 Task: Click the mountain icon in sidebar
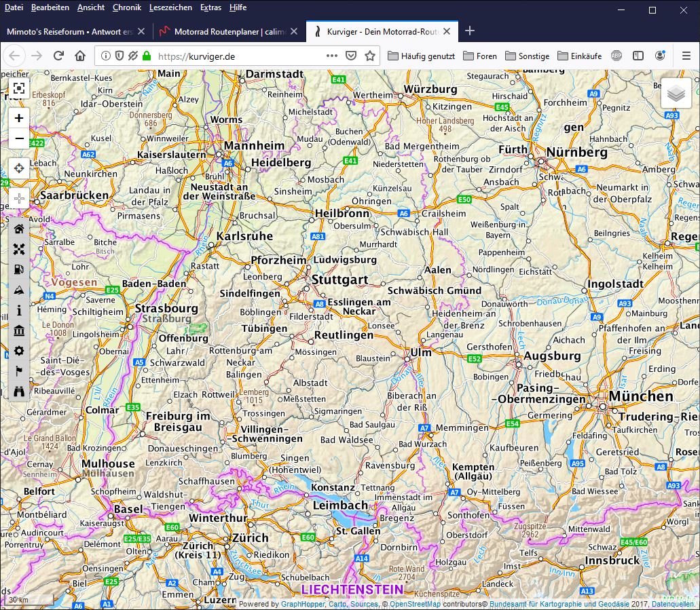pyautogui.click(x=19, y=290)
